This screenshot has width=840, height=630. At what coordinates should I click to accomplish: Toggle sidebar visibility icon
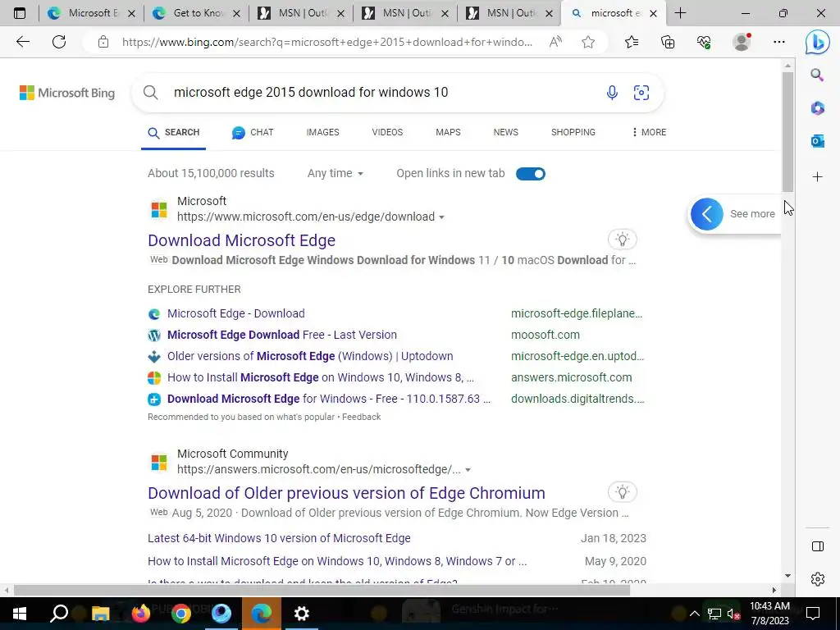(818, 546)
